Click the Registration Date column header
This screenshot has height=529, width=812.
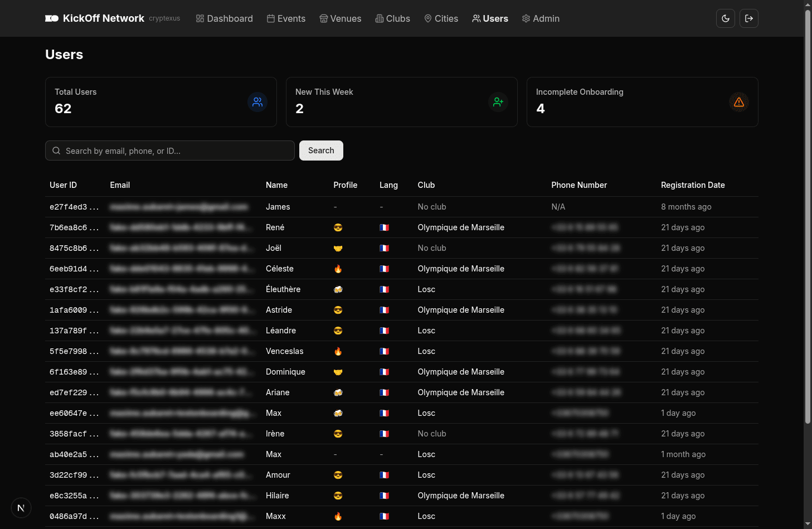coord(693,185)
